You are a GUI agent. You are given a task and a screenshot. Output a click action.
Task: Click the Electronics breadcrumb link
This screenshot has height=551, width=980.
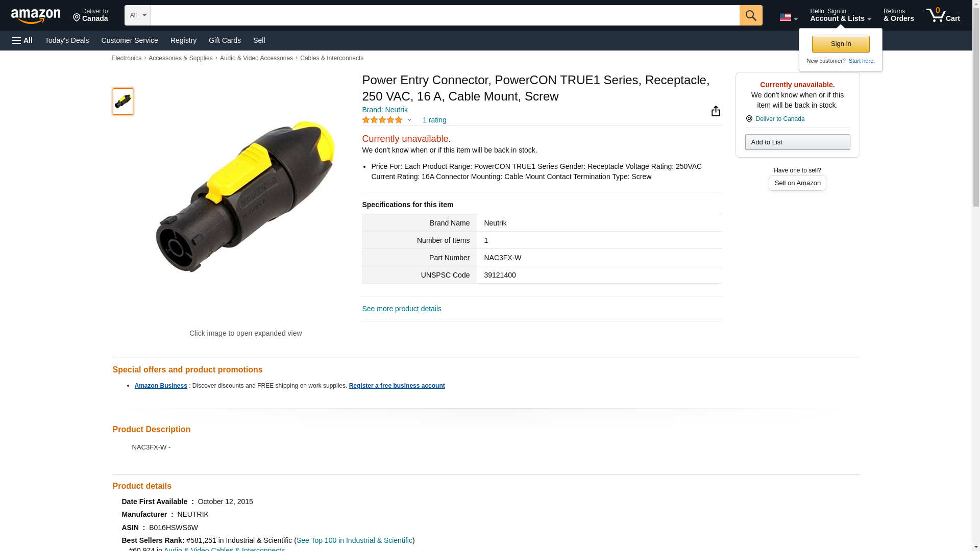click(127, 58)
